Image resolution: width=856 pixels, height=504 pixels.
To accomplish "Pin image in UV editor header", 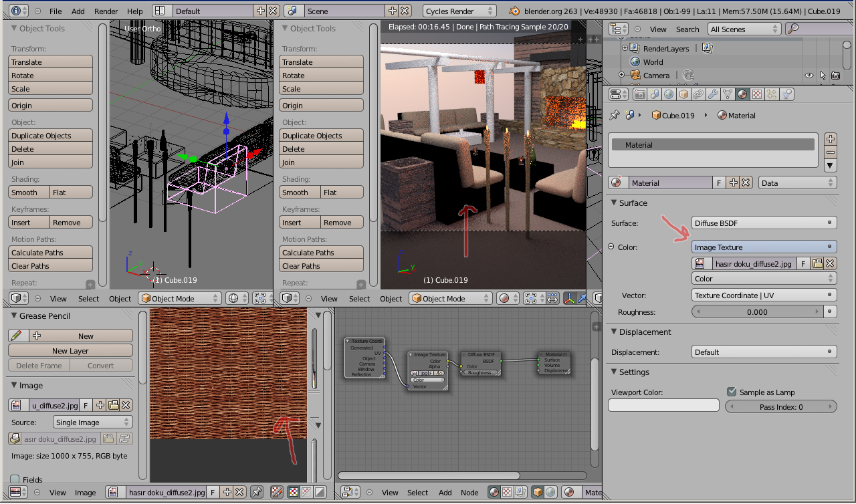I will click(x=257, y=492).
